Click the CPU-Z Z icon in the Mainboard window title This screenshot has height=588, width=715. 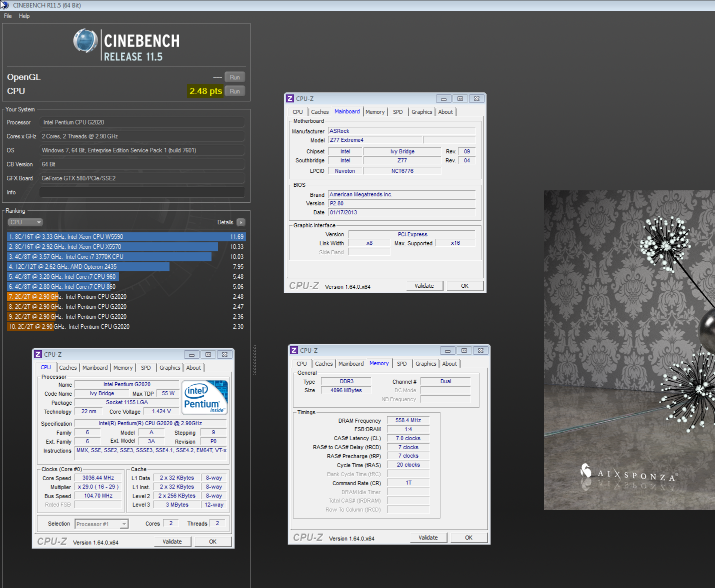[290, 99]
